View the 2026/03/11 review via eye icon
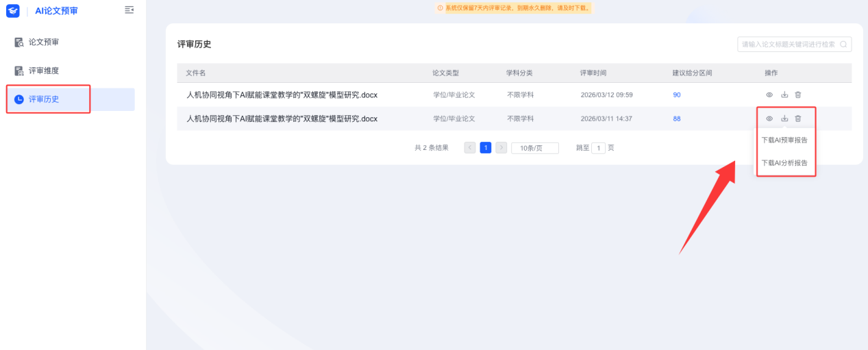 coord(769,118)
